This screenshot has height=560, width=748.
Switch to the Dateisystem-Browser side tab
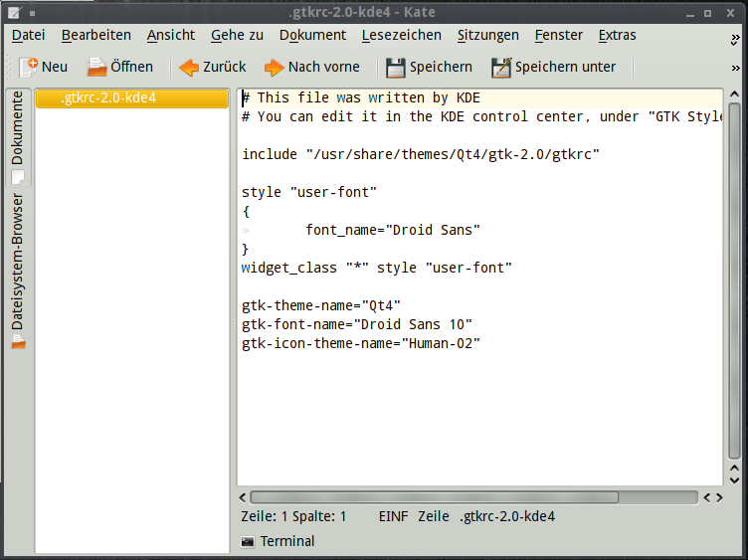point(18,270)
